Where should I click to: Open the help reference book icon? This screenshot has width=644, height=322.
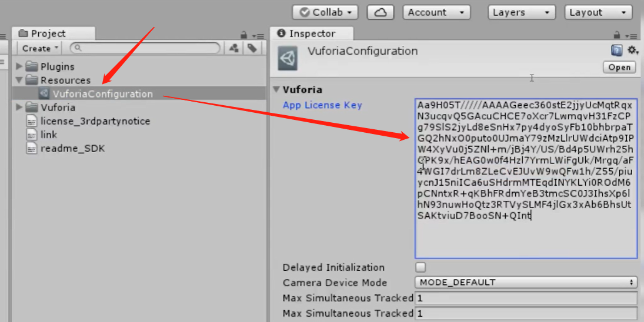pos(616,51)
